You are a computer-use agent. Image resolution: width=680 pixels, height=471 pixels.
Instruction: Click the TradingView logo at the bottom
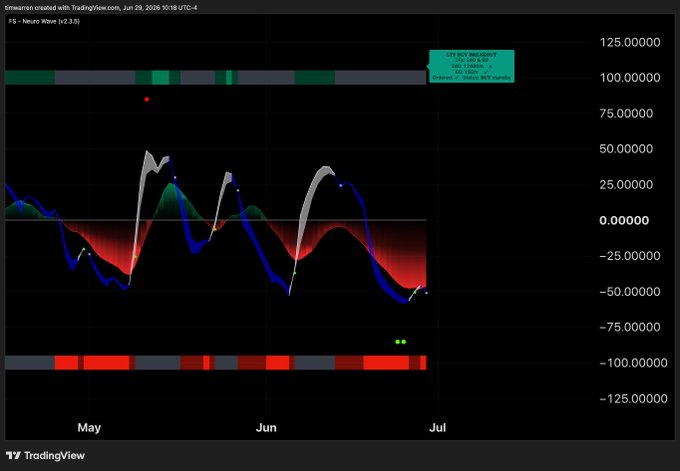click(45, 455)
